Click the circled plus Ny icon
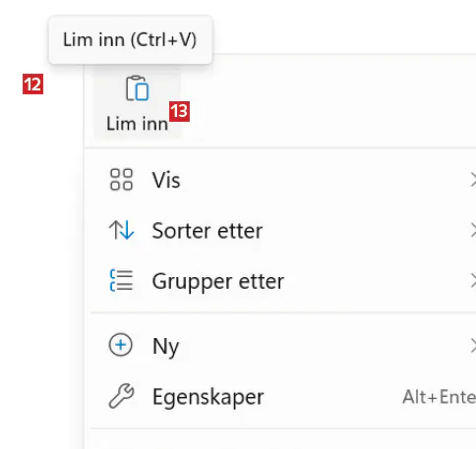Screen dimensions: 476x449 click(x=121, y=345)
